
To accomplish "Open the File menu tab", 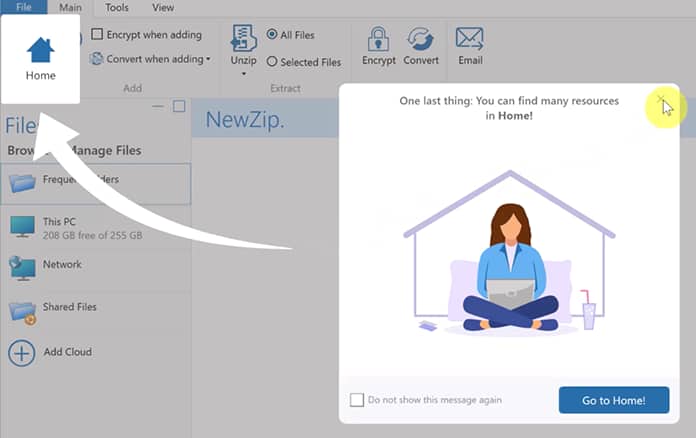I will (21, 7).
